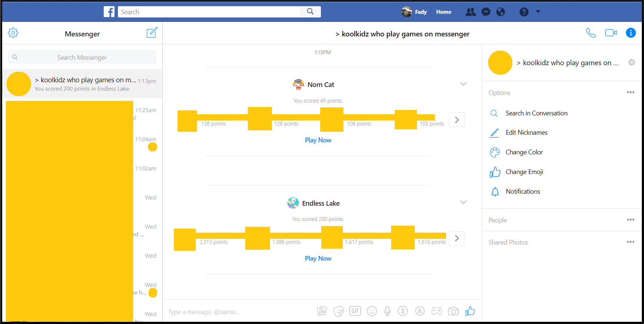Open Friend Requests icon

click(x=470, y=12)
